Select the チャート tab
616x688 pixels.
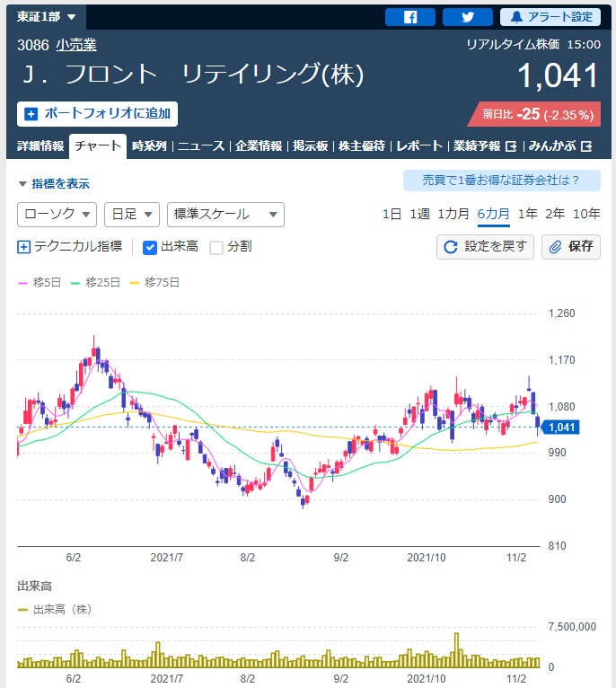[x=98, y=146]
